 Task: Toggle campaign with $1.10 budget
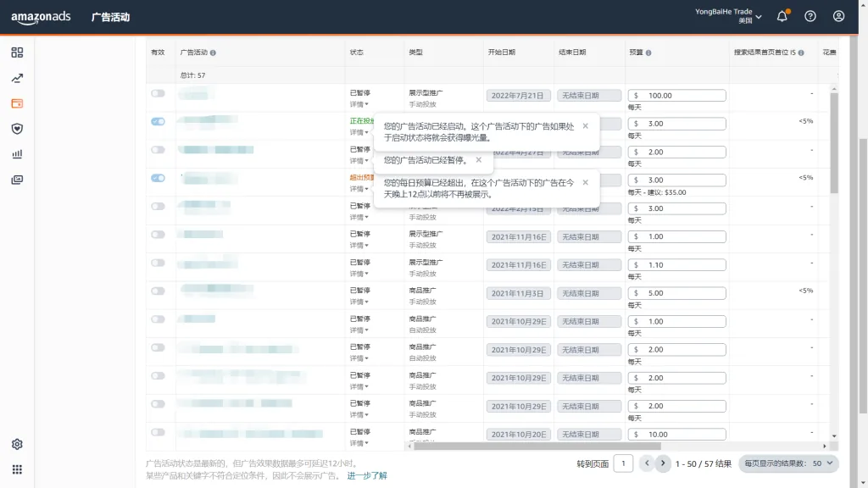[158, 263]
